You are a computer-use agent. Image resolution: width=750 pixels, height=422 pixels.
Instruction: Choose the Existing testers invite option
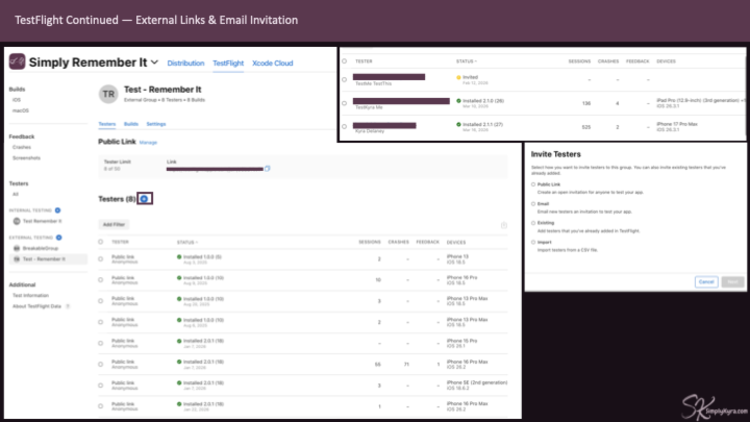click(x=533, y=223)
